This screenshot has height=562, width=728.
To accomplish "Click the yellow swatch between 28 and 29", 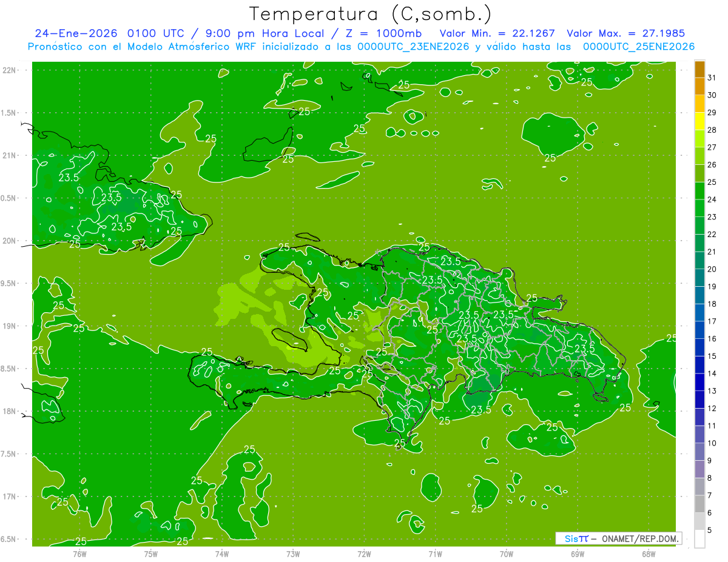I will coord(700,121).
